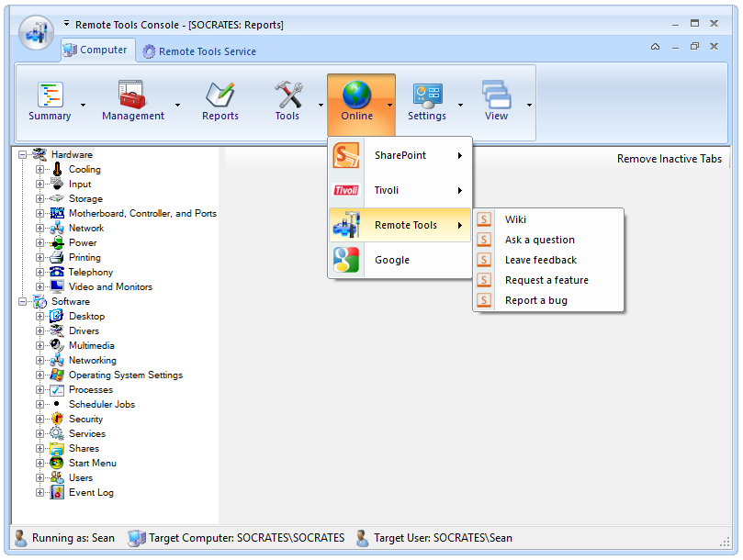Click the Management toolbox icon

click(131, 95)
